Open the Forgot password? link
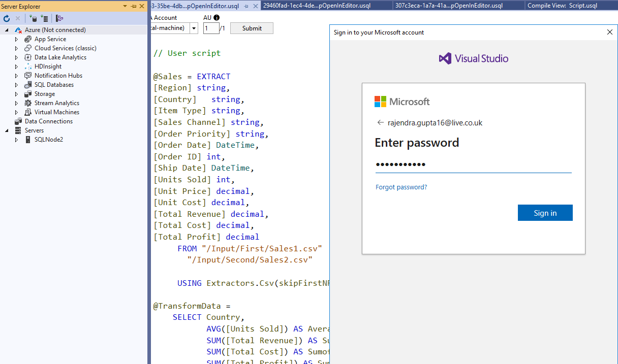This screenshot has width=618, height=364. tap(401, 187)
